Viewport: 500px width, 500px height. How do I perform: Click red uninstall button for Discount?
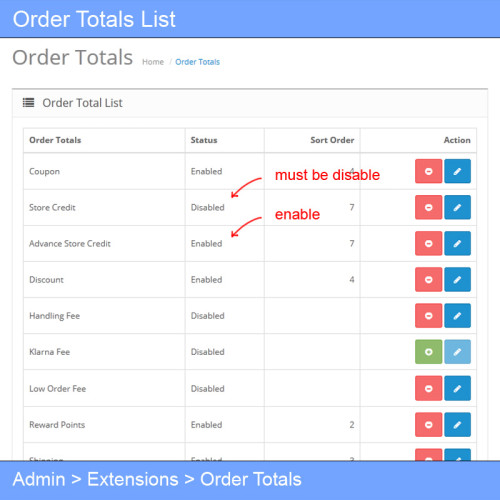click(428, 279)
